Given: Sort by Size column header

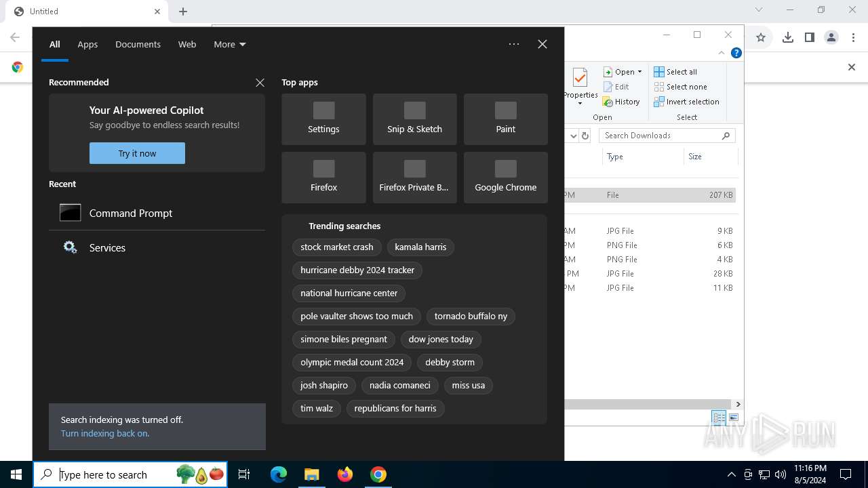Looking at the screenshot, I should [x=709, y=157].
